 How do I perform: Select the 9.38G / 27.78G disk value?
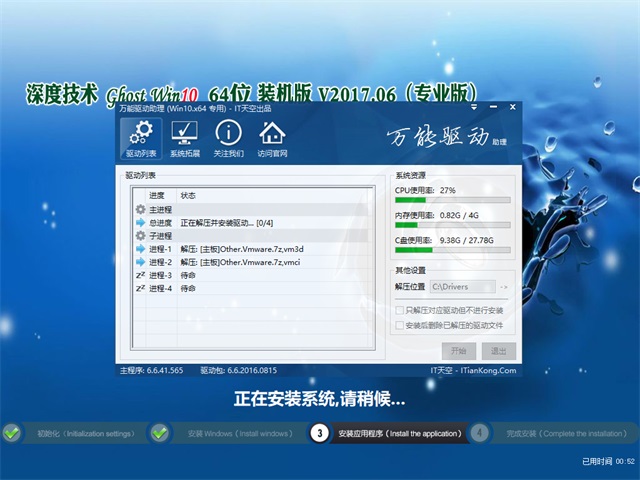pos(467,240)
